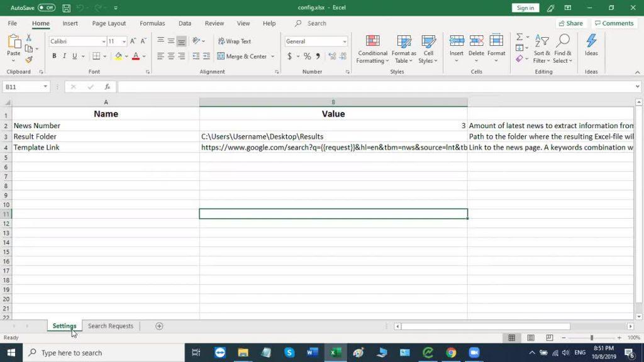Select the Format Painter brush
This screenshot has width=644, height=362.
[x=29, y=60]
